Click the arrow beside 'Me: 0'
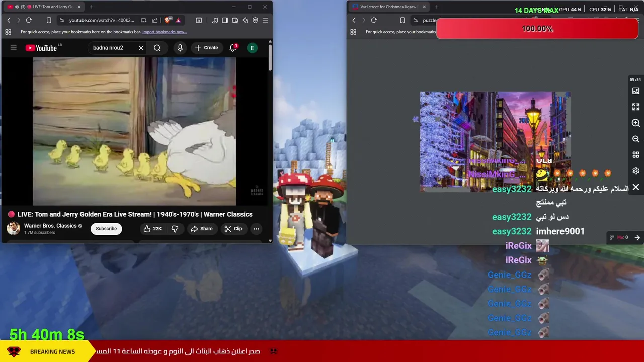 (637, 238)
